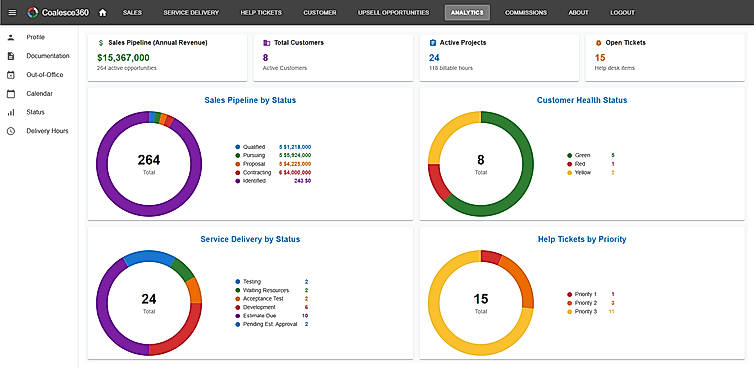Click the Green legend label
Screen dimensions: 754x368
[583, 155]
